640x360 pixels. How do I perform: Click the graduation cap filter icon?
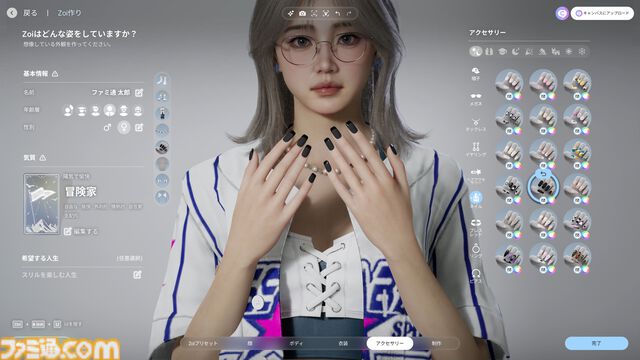point(502,51)
